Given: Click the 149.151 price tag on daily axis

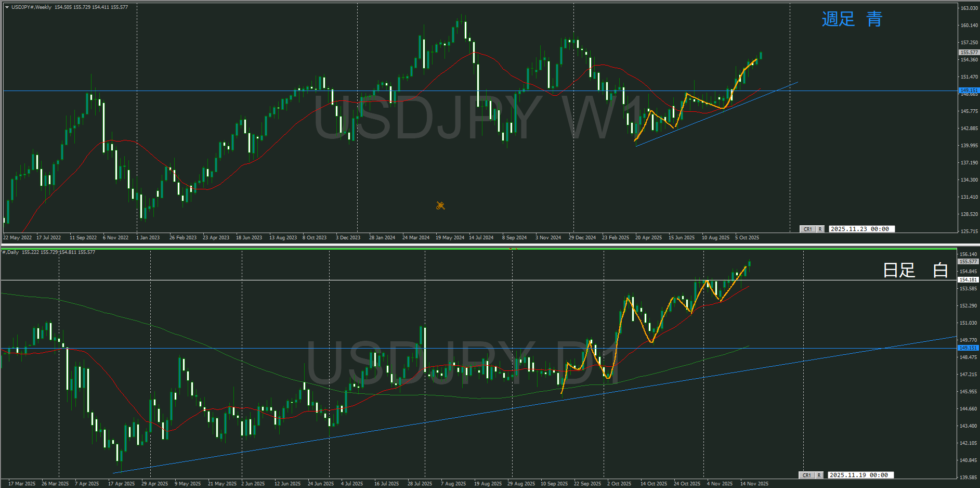Looking at the screenshot, I should point(968,348).
